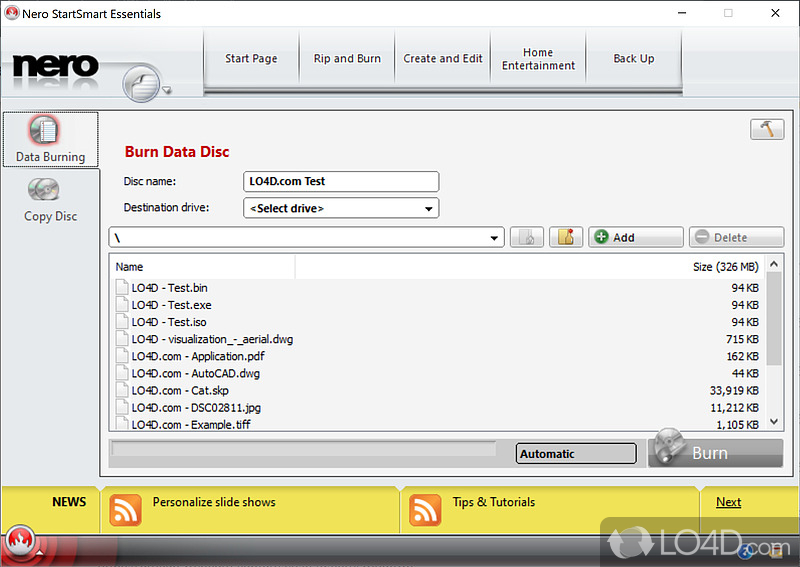Click the create new folder button
Screen dimensions: 800x567
click(566, 237)
